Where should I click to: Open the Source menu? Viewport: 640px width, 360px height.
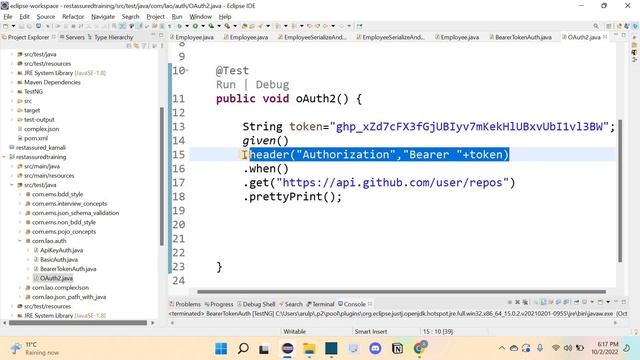click(x=46, y=16)
